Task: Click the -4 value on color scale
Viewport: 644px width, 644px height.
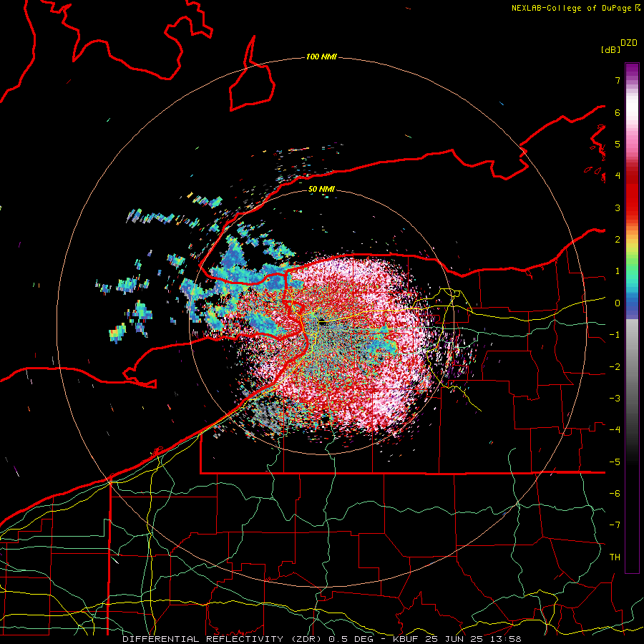Action: pos(615,430)
